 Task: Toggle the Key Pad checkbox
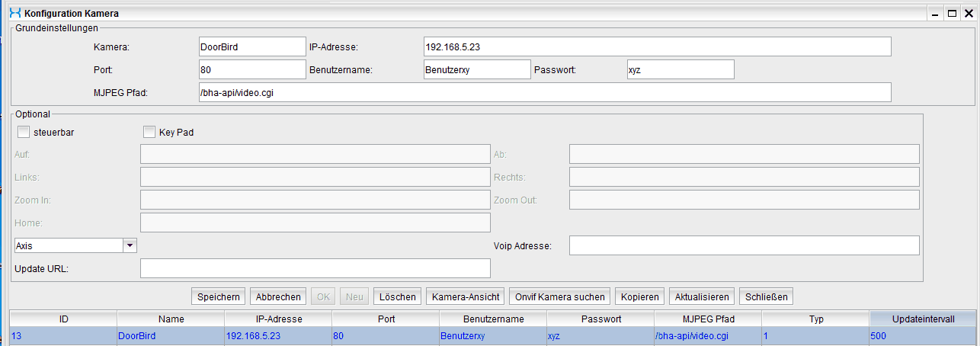(x=149, y=132)
